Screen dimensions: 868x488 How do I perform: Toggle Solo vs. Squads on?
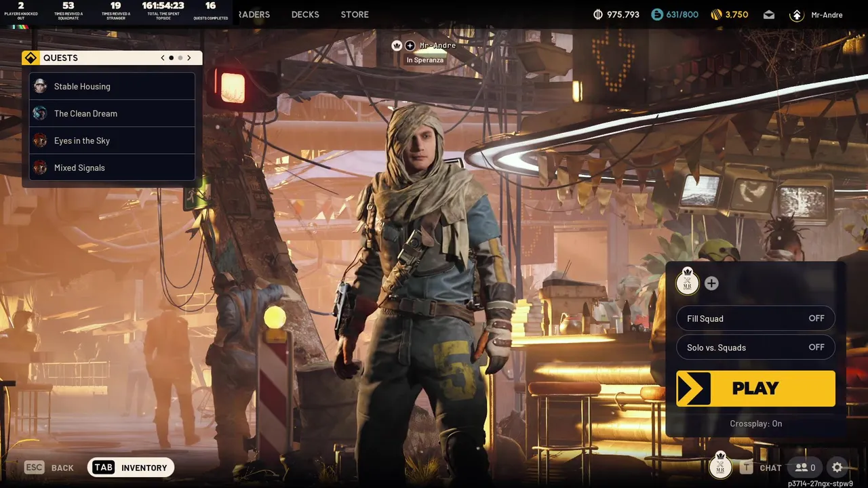pos(755,348)
